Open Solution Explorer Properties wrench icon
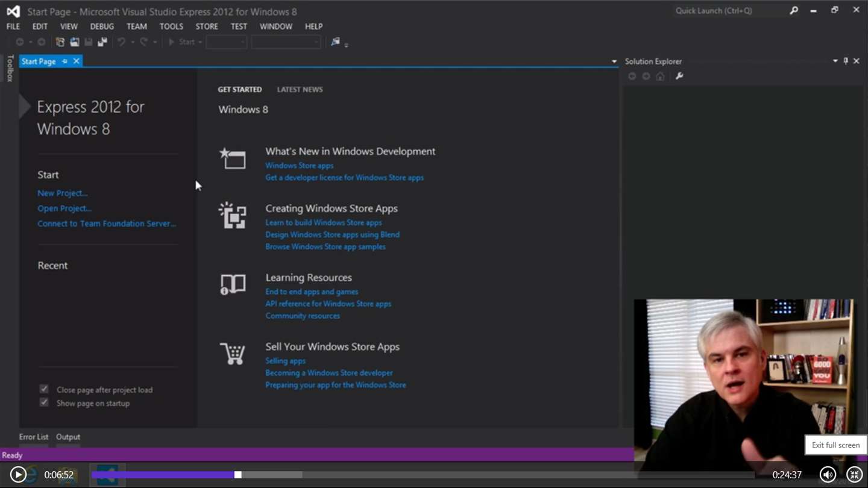This screenshot has width=868, height=488. (x=679, y=77)
